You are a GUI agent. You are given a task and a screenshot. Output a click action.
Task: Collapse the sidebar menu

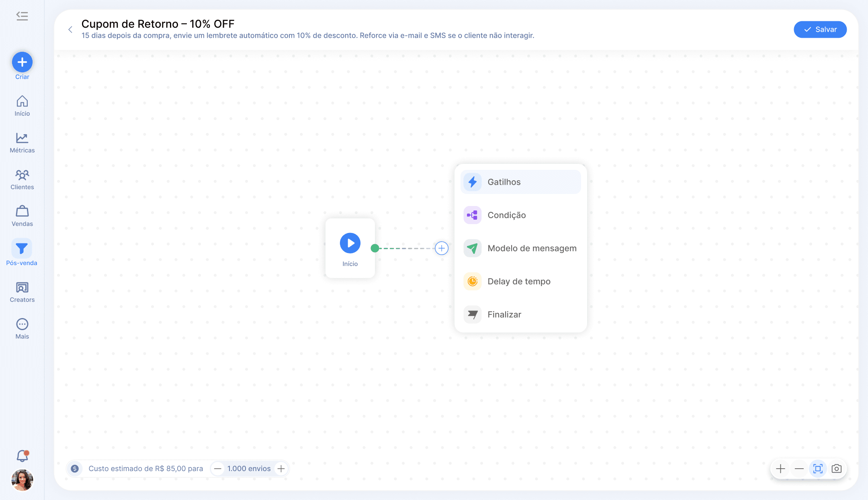tap(22, 16)
